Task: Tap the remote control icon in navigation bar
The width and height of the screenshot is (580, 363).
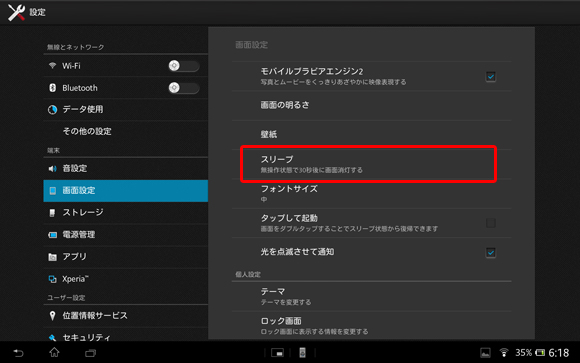Action: [x=303, y=353]
